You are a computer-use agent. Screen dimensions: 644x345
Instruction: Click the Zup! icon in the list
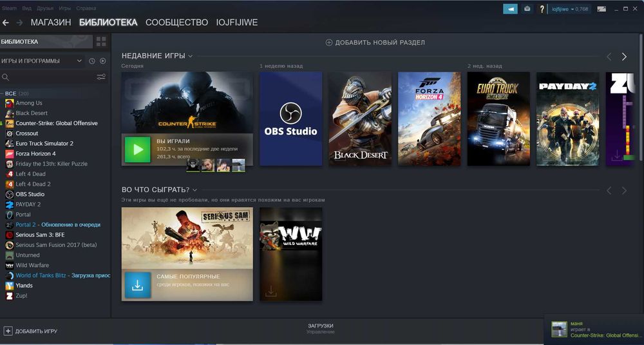pyautogui.click(x=9, y=295)
